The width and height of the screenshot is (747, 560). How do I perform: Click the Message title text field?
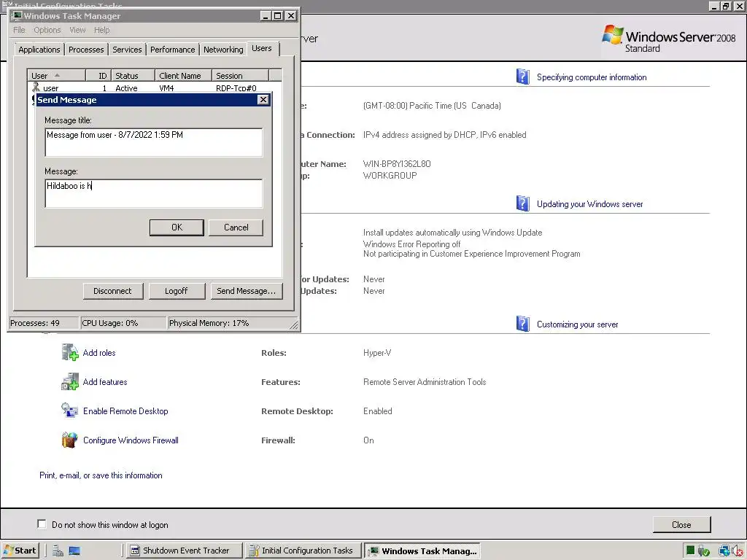click(153, 142)
